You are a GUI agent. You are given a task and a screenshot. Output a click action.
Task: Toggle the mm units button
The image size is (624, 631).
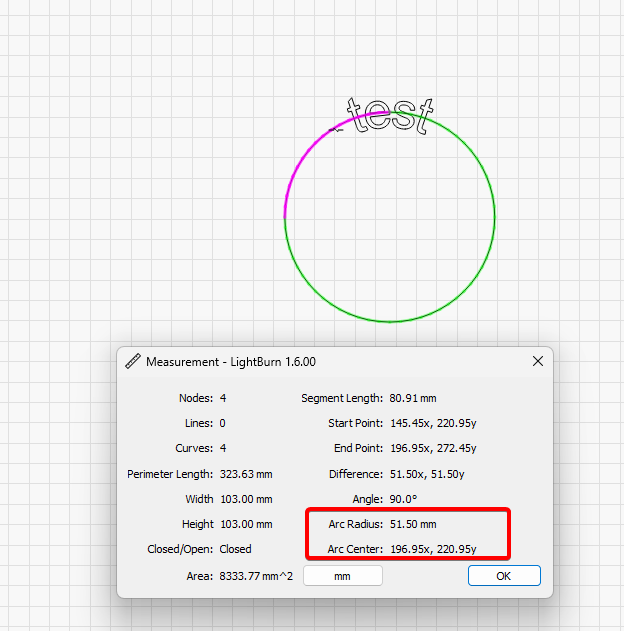coord(343,576)
